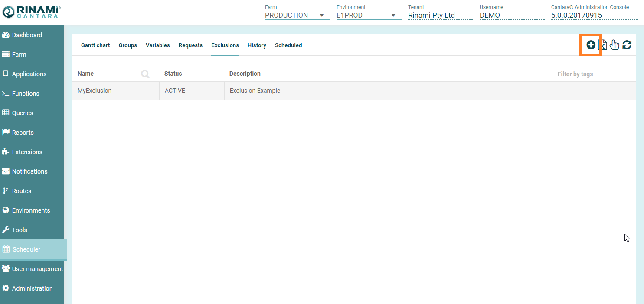This screenshot has width=644, height=304.
Task: Select the Scheduled tab
Action: coord(288,45)
